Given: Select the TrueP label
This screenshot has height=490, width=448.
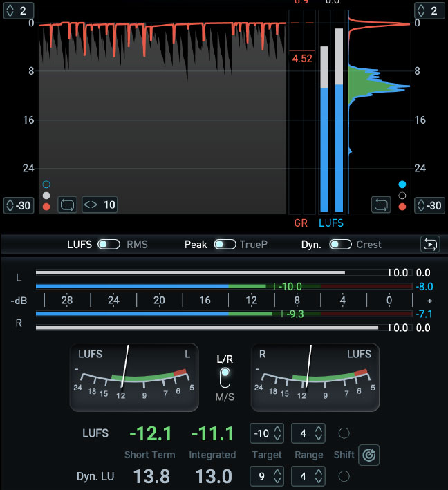Looking at the screenshot, I should pos(254,245).
